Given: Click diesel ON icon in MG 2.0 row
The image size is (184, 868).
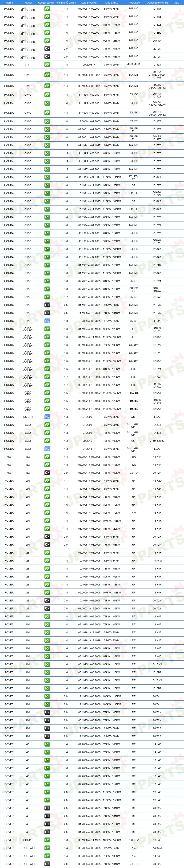Looking at the screenshot, I should (x=47, y=473).
